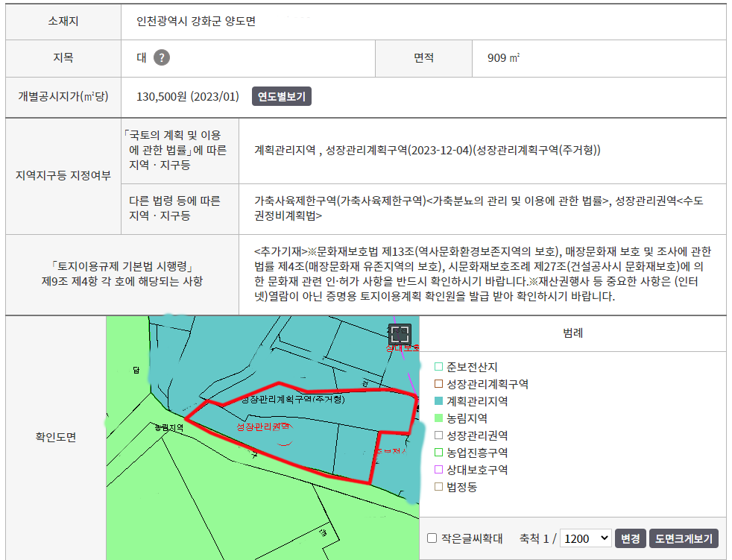Click the question mark help icon beside 대
Image resolution: width=732 pixels, height=560 pixels.
click(x=162, y=58)
